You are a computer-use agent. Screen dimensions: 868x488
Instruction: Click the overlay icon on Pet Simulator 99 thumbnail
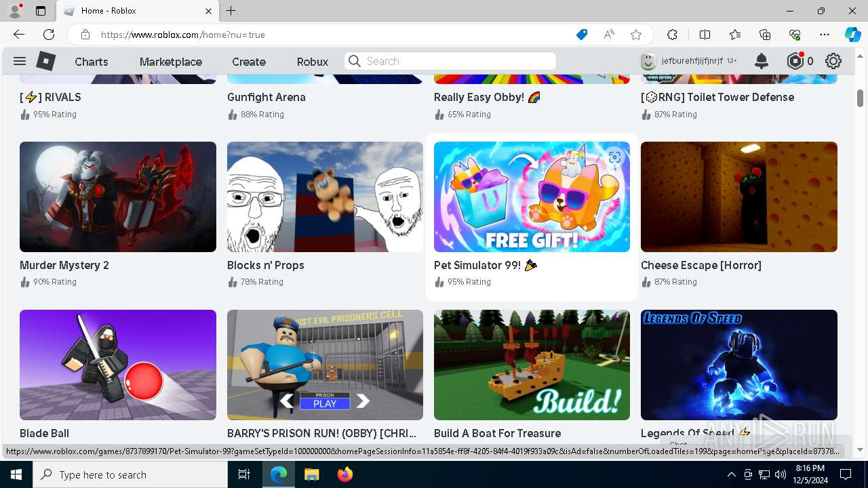(x=614, y=157)
